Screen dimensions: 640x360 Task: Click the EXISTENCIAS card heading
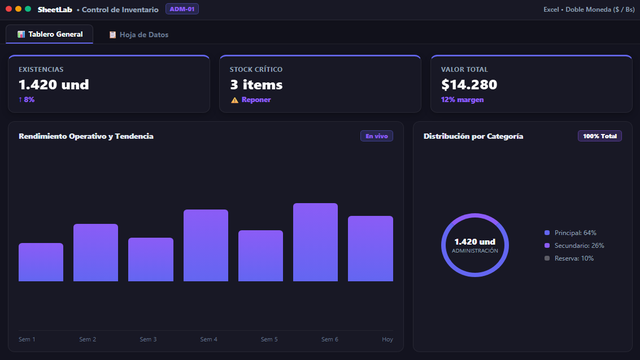pyautogui.click(x=41, y=69)
